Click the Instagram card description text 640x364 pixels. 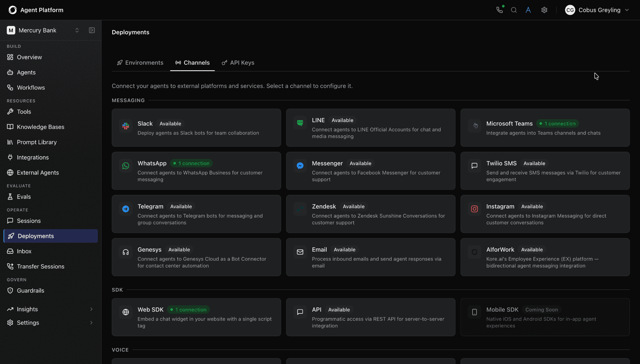[x=546, y=219]
